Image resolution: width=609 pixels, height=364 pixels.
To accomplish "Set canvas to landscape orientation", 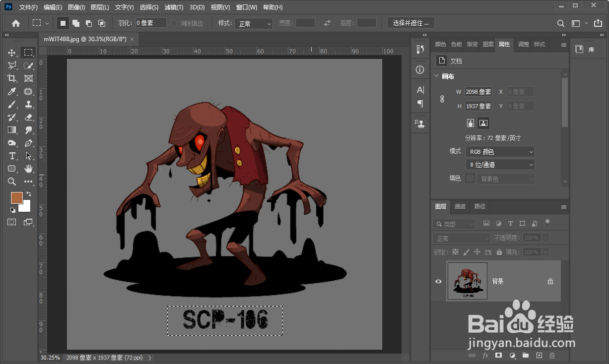I will [x=483, y=122].
